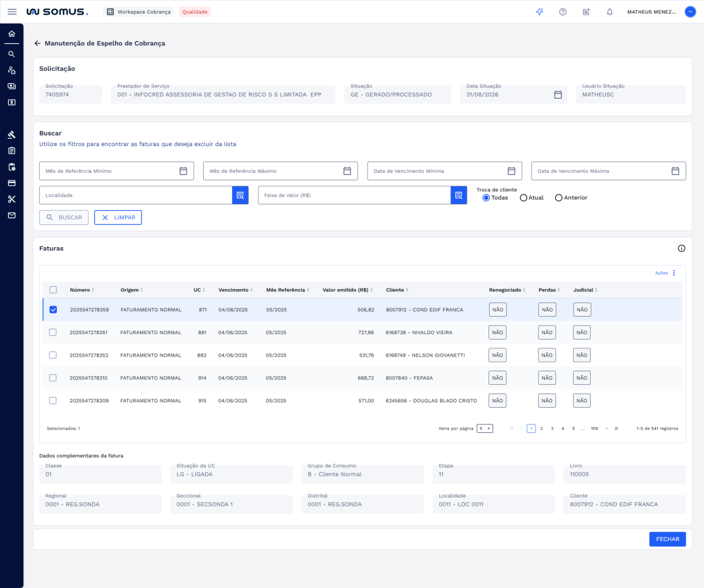The image size is (704, 588).
Task: Select the Atual radio option
Action: click(x=524, y=197)
